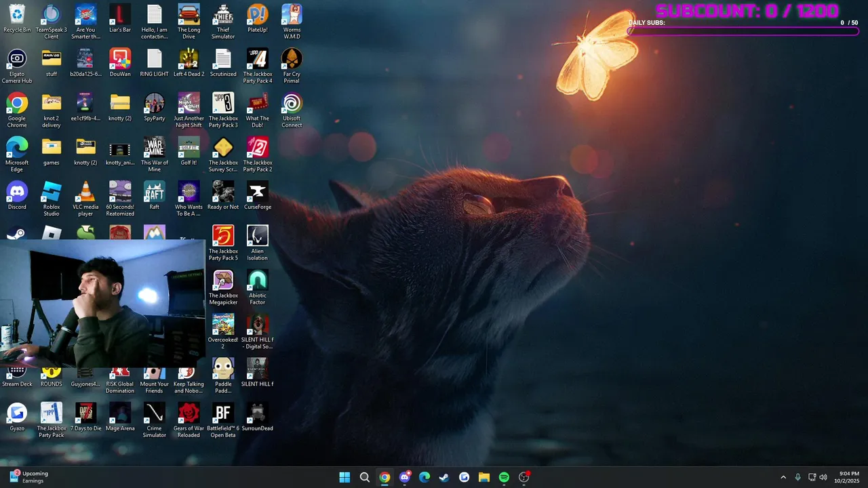
Task: Expand hidden system tray icons chevron
Action: pyautogui.click(x=783, y=477)
